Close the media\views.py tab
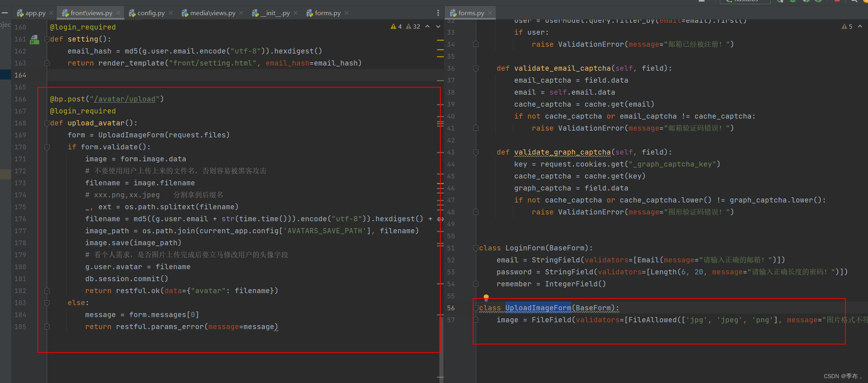 [241, 13]
